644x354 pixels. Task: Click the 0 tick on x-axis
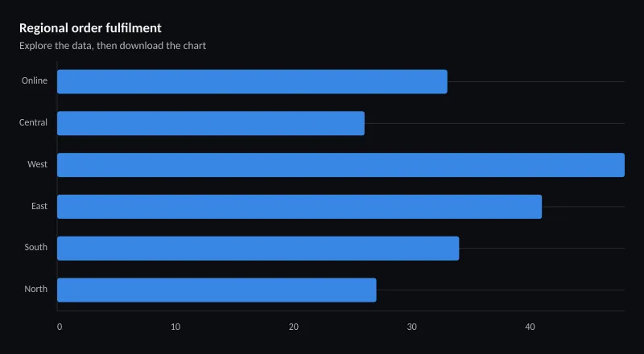pyautogui.click(x=60, y=327)
